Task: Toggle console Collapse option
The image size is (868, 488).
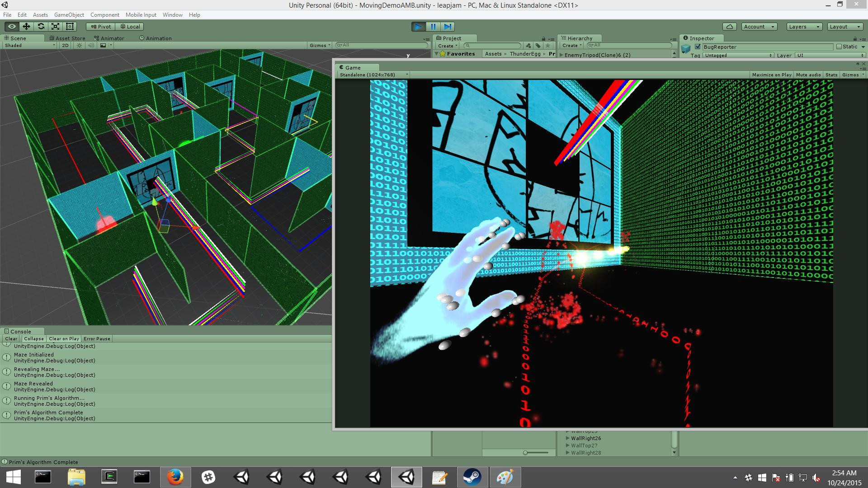Action: (34, 338)
